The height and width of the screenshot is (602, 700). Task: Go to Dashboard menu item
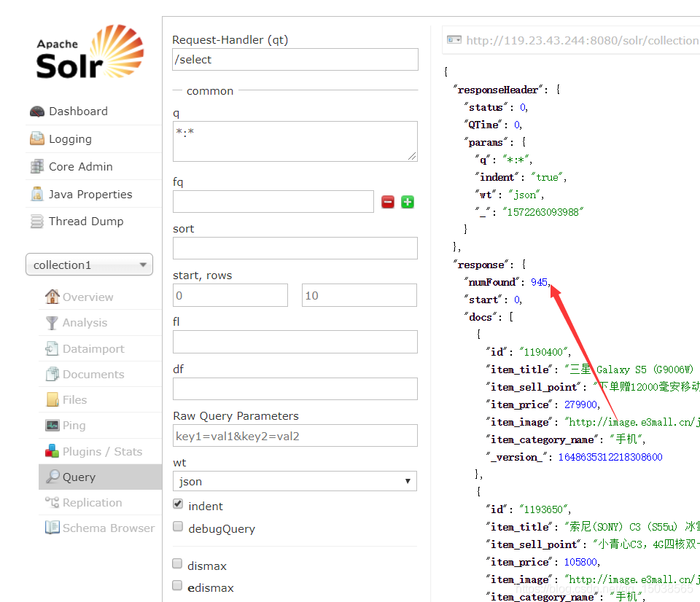click(x=78, y=111)
